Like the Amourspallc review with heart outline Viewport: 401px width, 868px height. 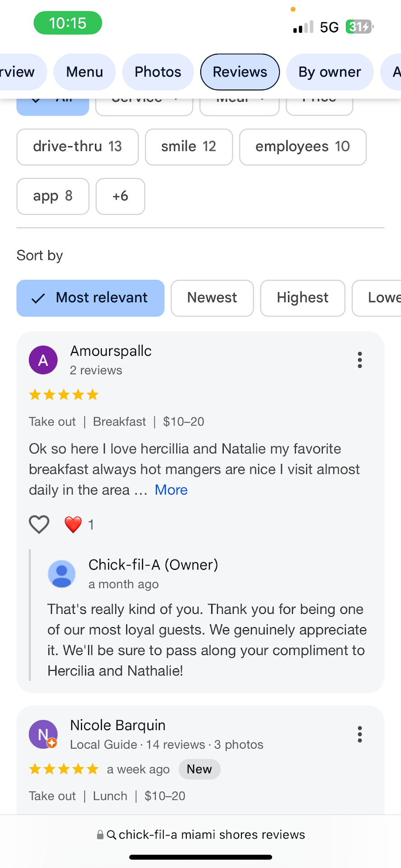(x=39, y=524)
